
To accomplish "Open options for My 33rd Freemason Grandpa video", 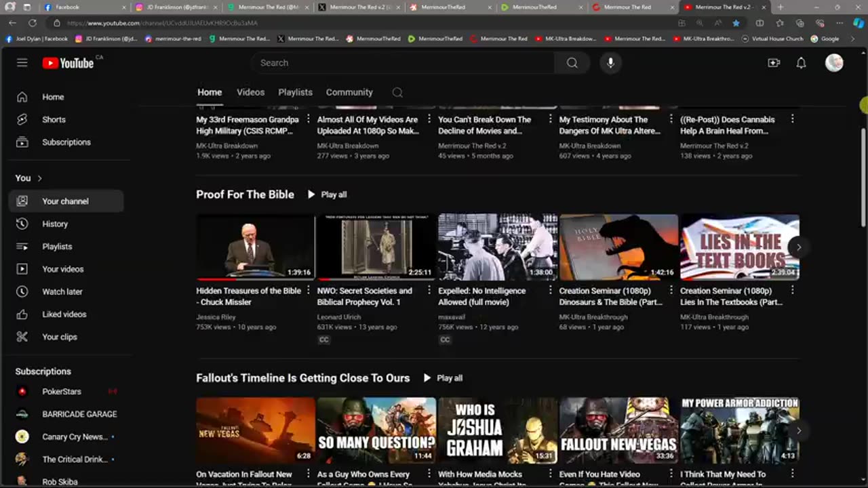I will tap(308, 119).
